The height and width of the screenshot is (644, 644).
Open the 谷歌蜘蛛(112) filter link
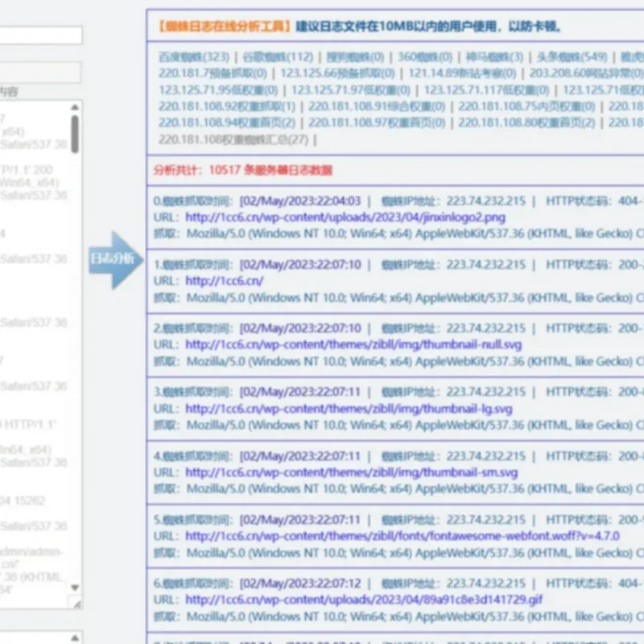(x=278, y=56)
